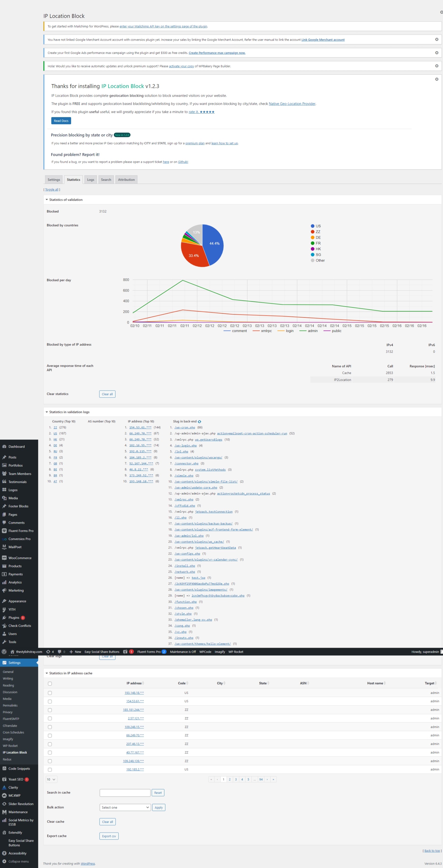This screenshot has width=443, height=868.
Task: Click the Export csv button
Action: point(109,836)
